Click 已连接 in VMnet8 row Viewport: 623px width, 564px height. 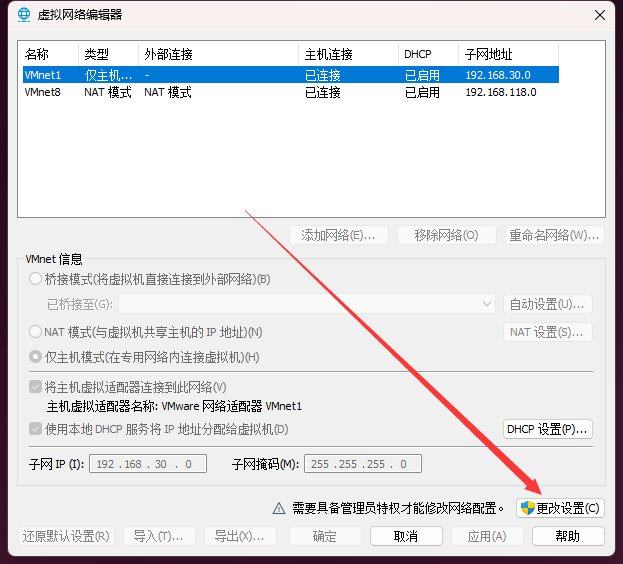323,92
